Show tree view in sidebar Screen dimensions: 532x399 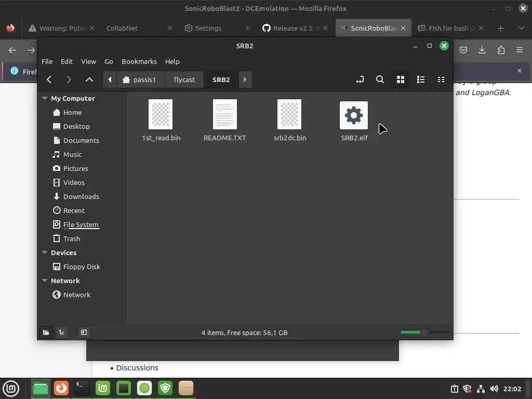(62, 332)
